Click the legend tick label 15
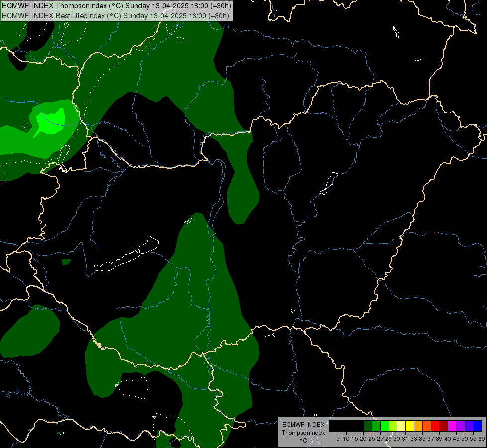Image resolution: width=487 pixels, height=448 pixels. [355, 439]
